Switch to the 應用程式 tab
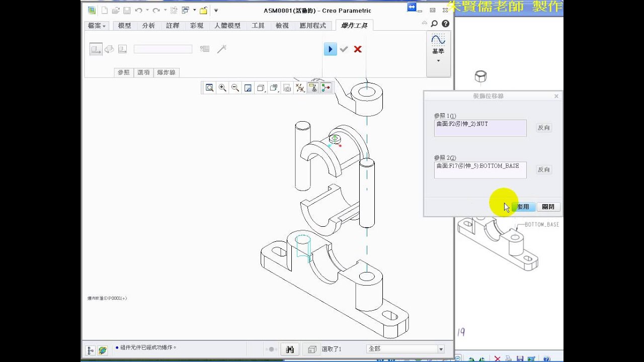The image size is (644, 362). [312, 26]
